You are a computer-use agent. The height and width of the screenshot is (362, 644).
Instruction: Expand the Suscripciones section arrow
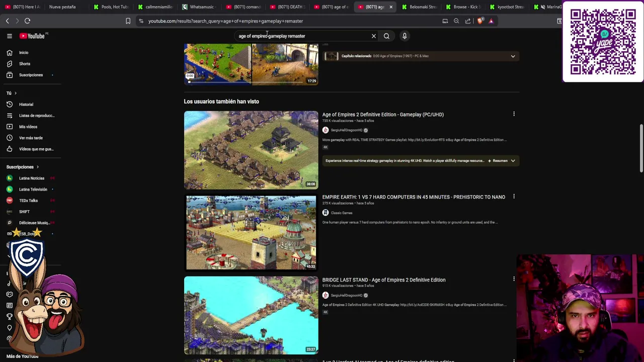click(x=37, y=167)
